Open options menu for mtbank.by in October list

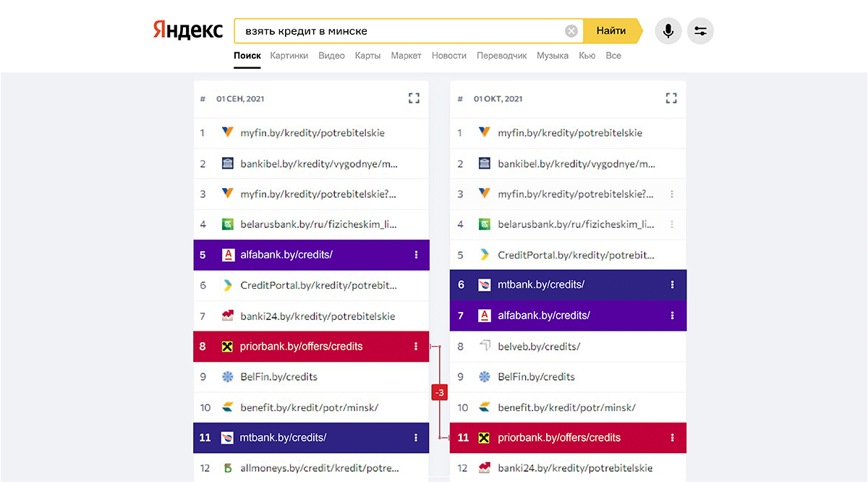(673, 285)
